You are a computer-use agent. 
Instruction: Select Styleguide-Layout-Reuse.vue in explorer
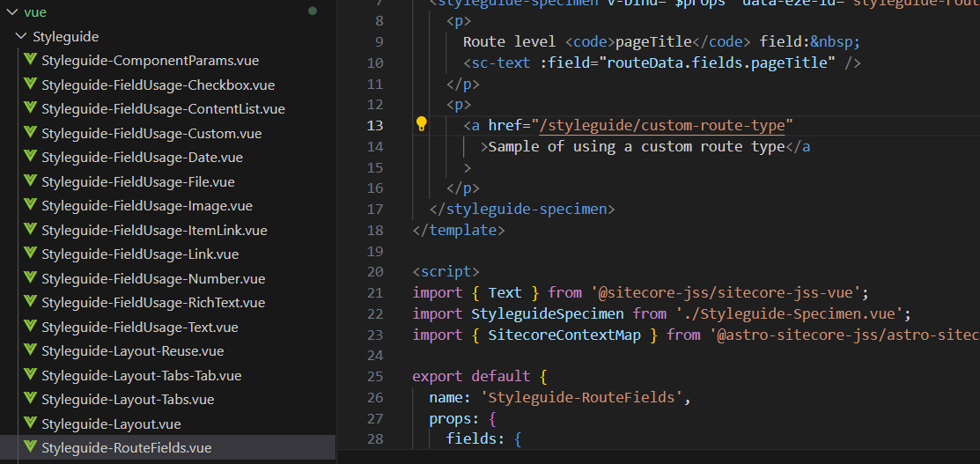(132, 351)
